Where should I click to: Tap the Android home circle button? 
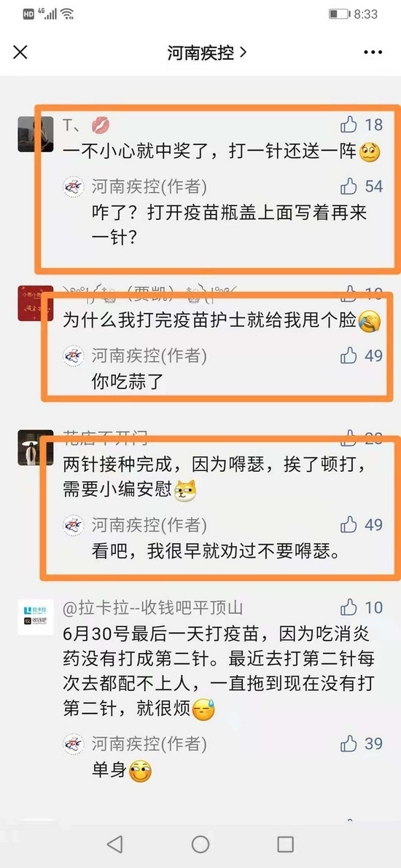point(200,844)
